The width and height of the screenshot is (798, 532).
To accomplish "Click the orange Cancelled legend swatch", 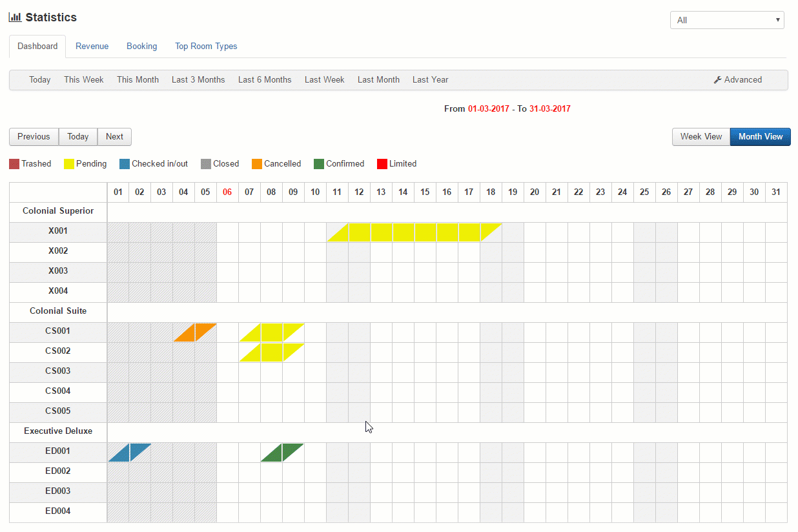I will point(257,164).
